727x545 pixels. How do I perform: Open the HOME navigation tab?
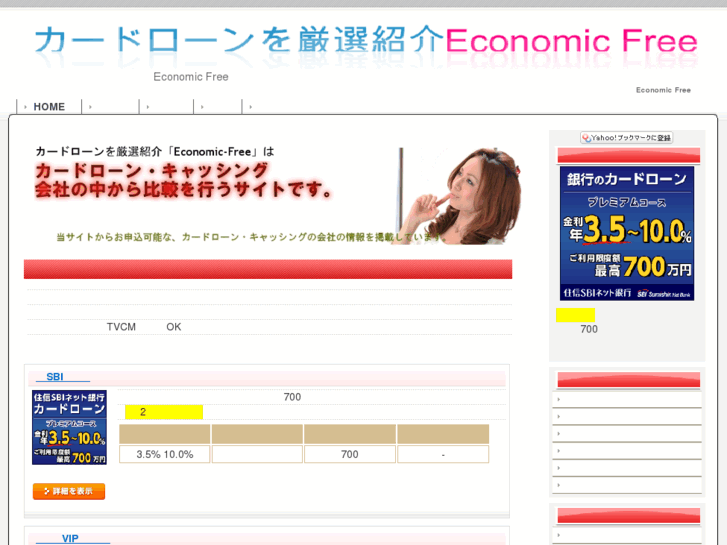49,107
